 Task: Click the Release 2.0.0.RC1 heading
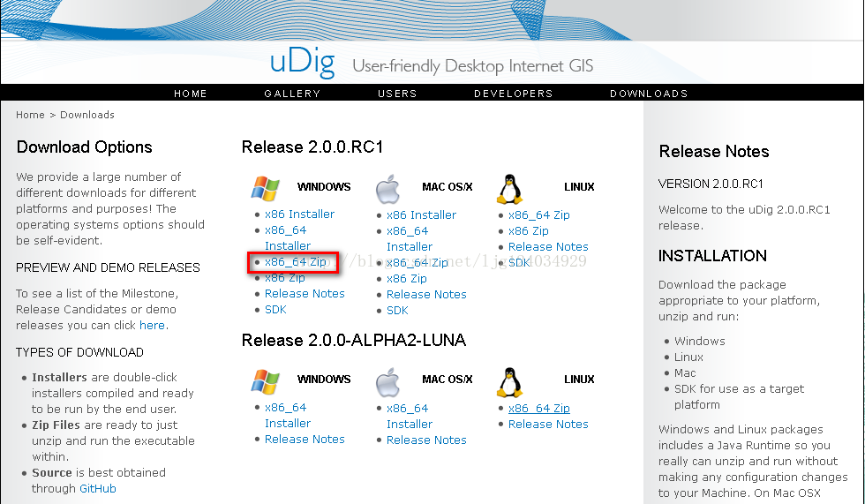pos(312,147)
